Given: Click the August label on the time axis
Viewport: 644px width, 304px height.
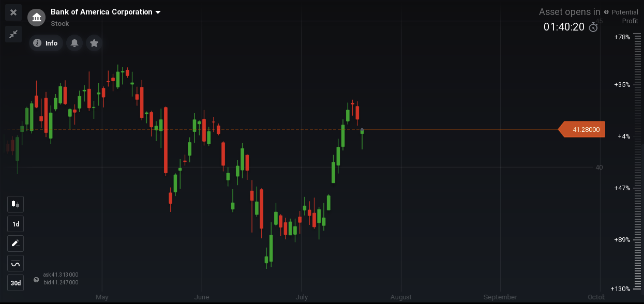Looking at the screenshot, I should pos(401,297).
